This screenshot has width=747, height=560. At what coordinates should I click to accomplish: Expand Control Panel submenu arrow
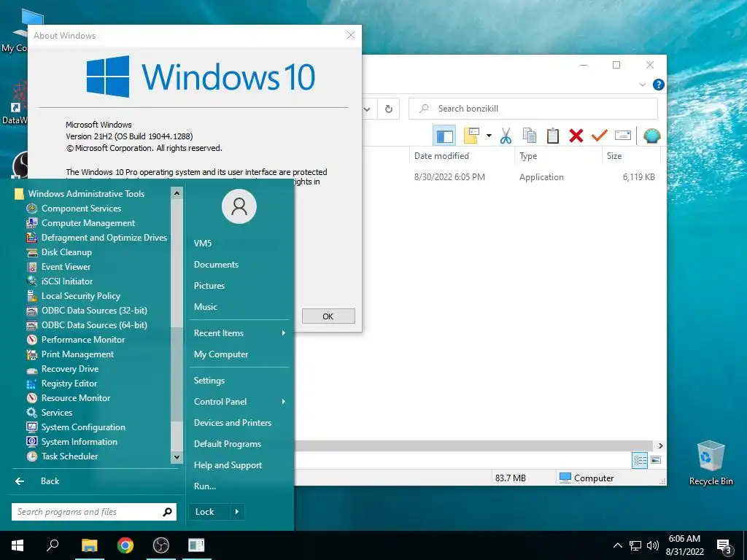[x=284, y=402]
